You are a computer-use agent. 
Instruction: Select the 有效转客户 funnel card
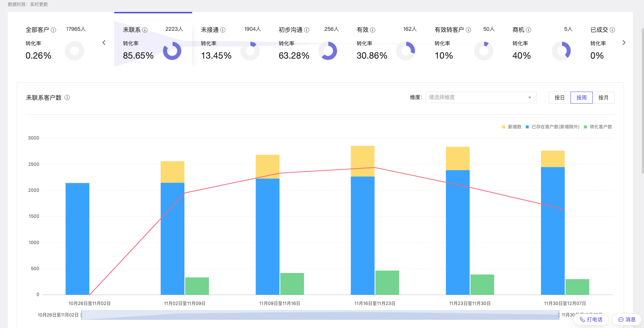pyautogui.click(x=465, y=40)
